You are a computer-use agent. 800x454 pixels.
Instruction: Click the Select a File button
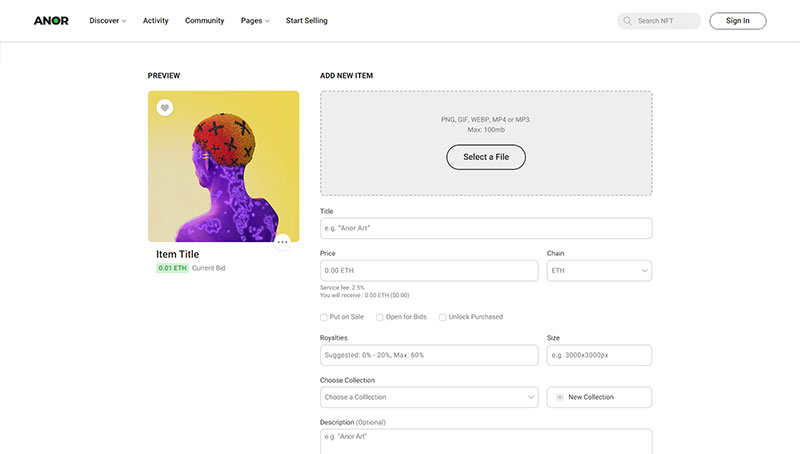(486, 157)
